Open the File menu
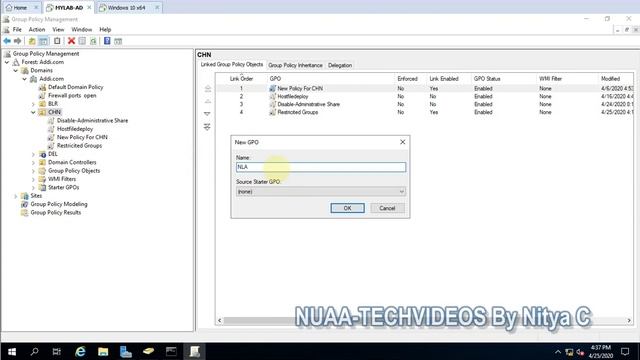 [17, 29]
